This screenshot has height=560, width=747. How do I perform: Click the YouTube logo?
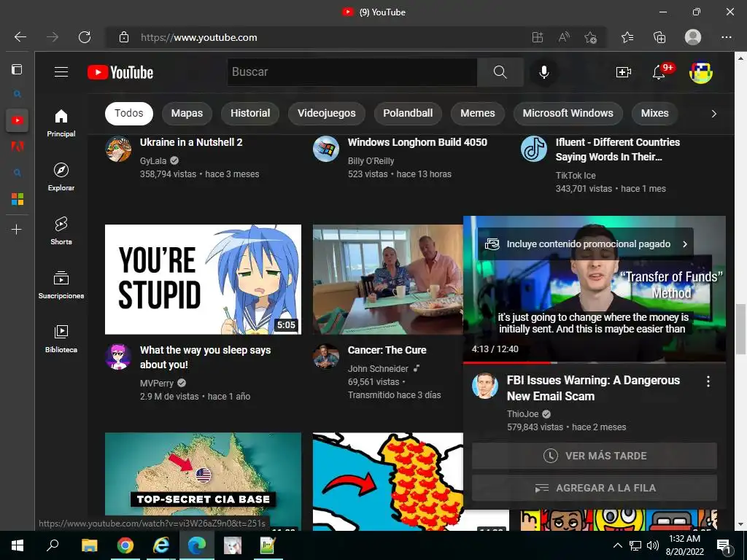tap(120, 72)
